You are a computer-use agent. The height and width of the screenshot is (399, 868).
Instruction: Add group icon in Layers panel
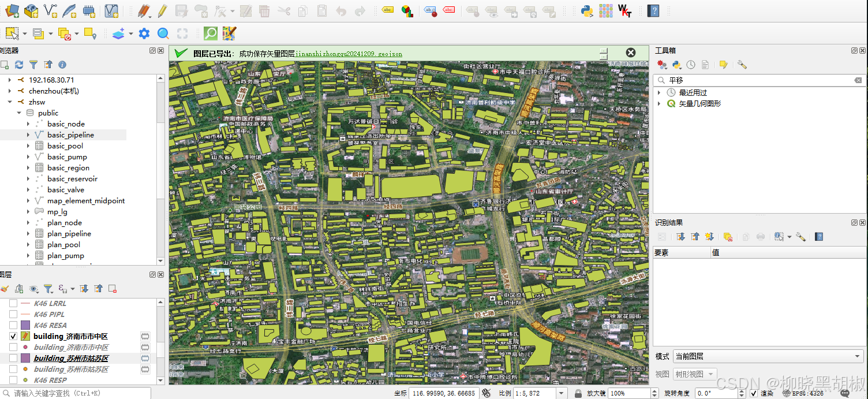tap(19, 288)
